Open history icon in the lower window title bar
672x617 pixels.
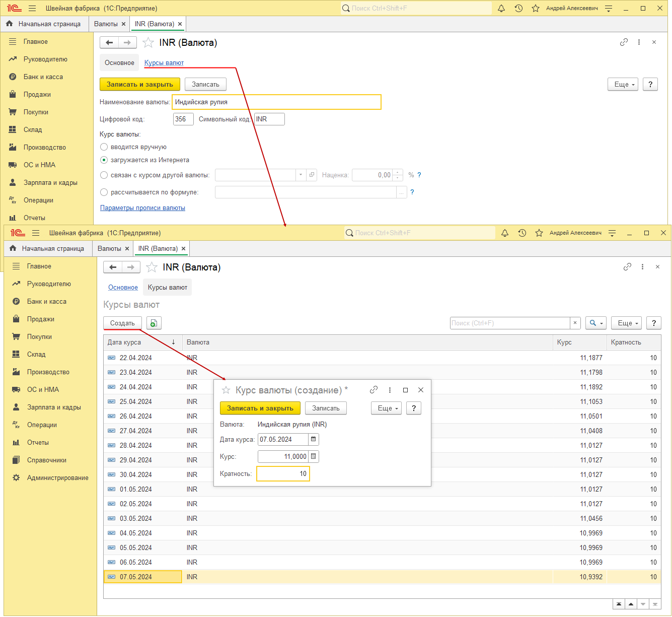[x=522, y=233]
